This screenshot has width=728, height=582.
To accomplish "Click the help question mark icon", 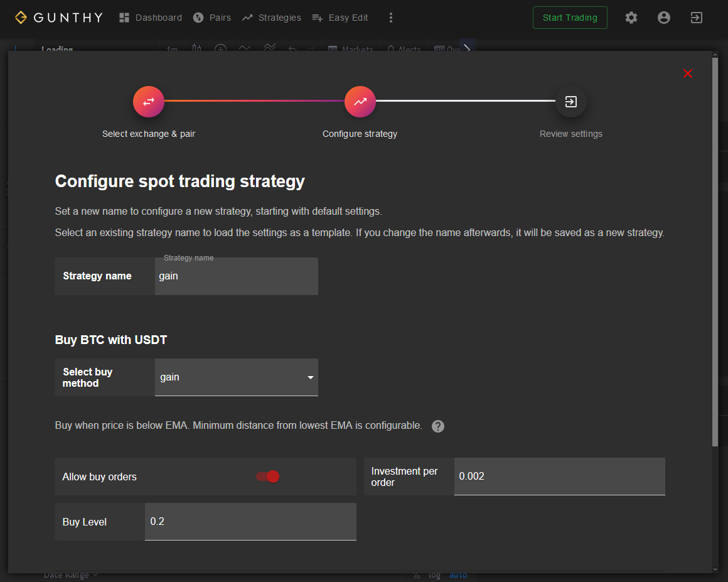I will pyautogui.click(x=438, y=426).
